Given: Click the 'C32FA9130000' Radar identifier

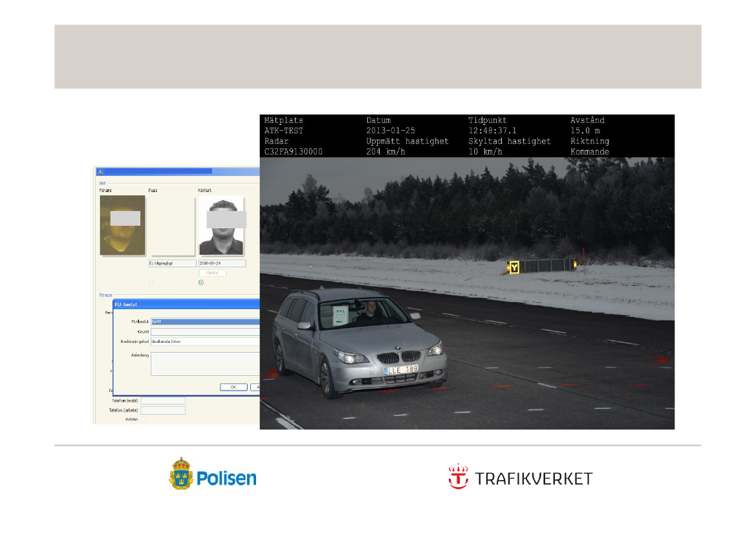Looking at the screenshot, I should (293, 152).
